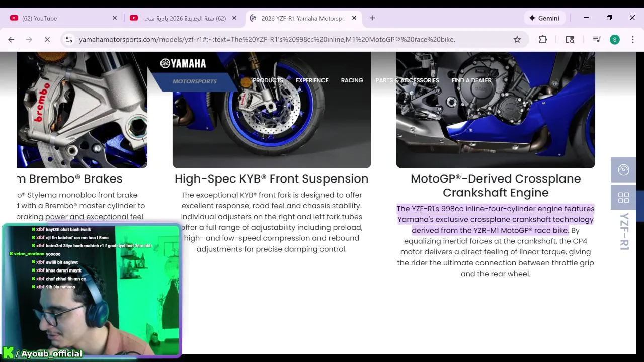This screenshot has height=362, width=644.
Task: Click the heading "MotoGP®-Derived Crossplane Crankshaft Engine"
Action: point(496,186)
